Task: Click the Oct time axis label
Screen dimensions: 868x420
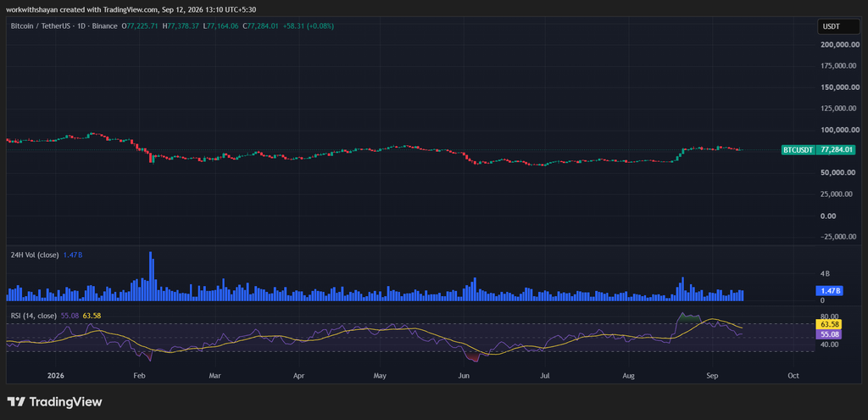Action: coord(793,376)
